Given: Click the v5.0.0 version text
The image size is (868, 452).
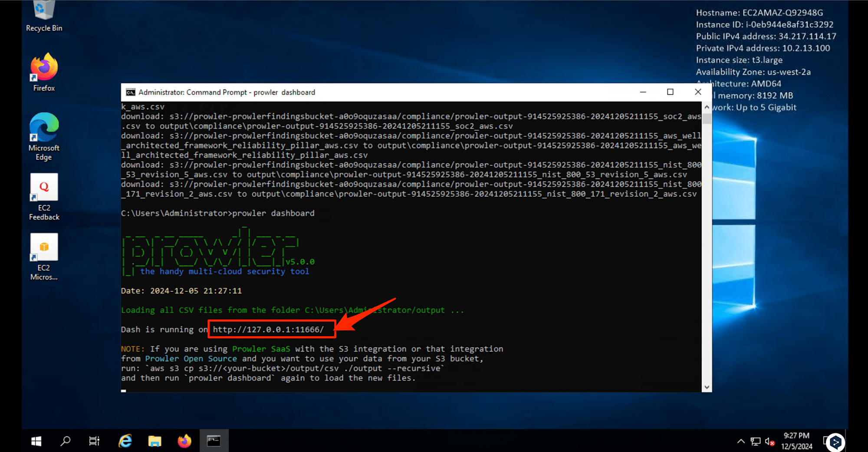Looking at the screenshot, I should [x=300, y=262].
